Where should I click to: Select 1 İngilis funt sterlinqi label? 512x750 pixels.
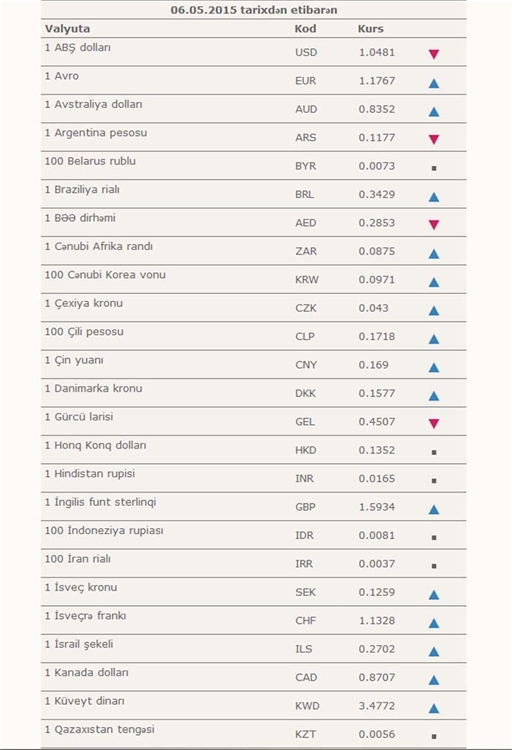100,502
